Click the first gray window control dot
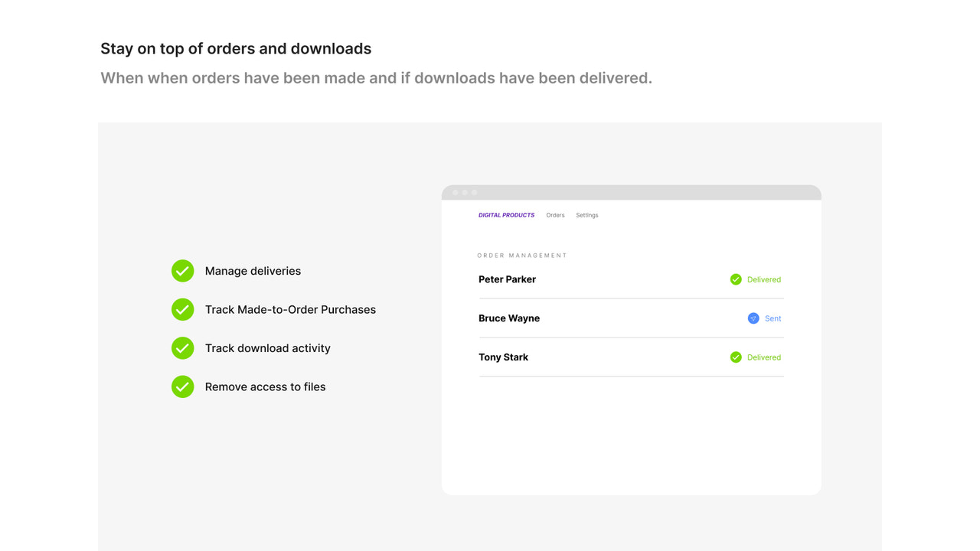The height and width of the screenshot is (551, 980). tap(455, 192)
